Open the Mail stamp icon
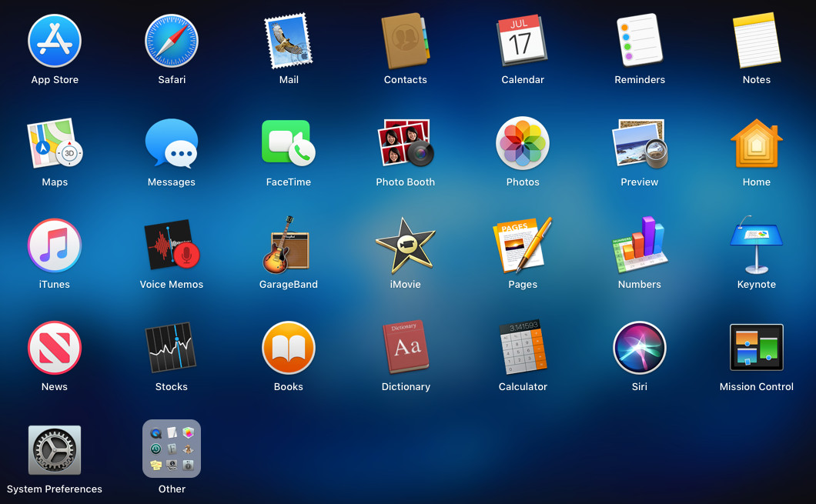Viewport: 816px width, 504px height. click(x=289, y=41)
